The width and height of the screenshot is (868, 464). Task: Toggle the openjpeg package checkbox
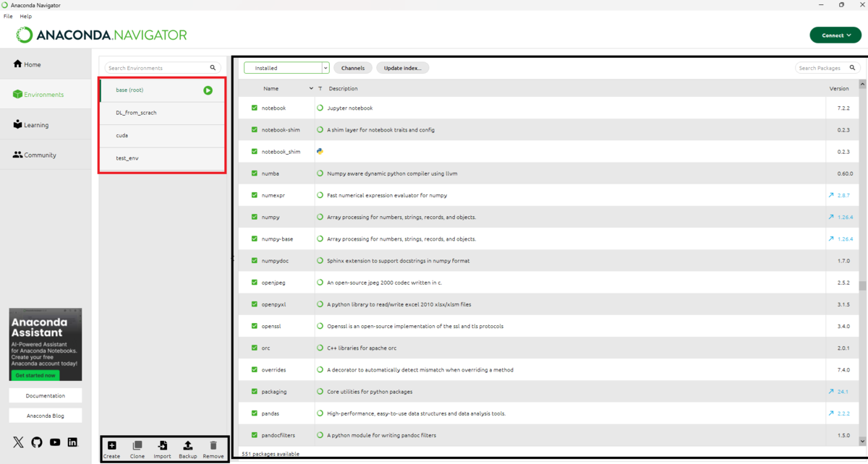coord(255,283)
